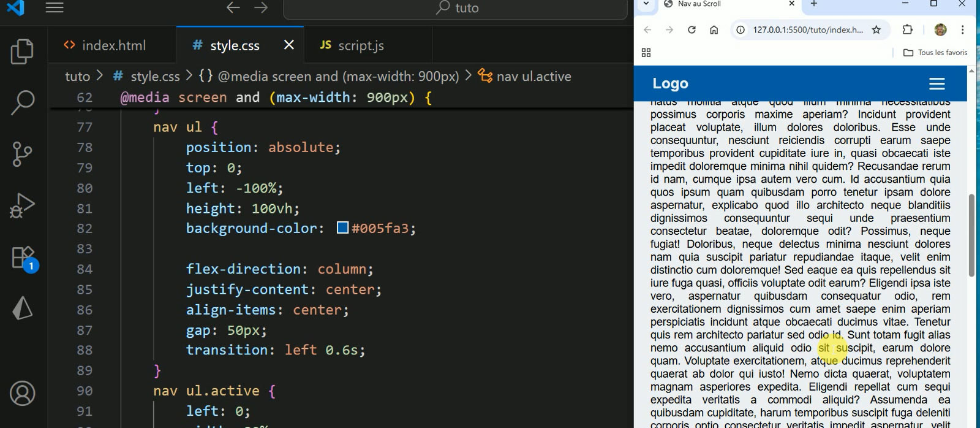Go forward in the browser

tap(669, 29)
